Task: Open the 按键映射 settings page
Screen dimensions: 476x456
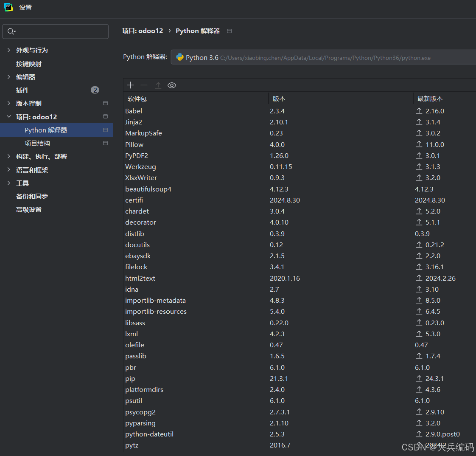Action: (29, 64)
